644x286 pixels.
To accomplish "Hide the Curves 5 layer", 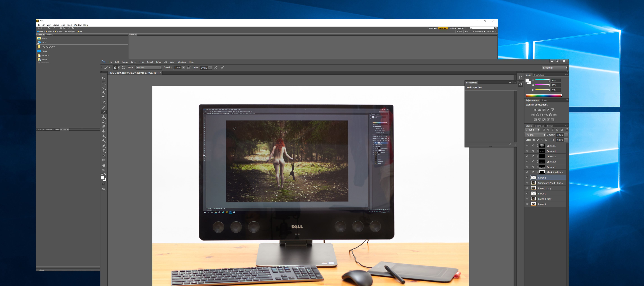I will [527, 146].
